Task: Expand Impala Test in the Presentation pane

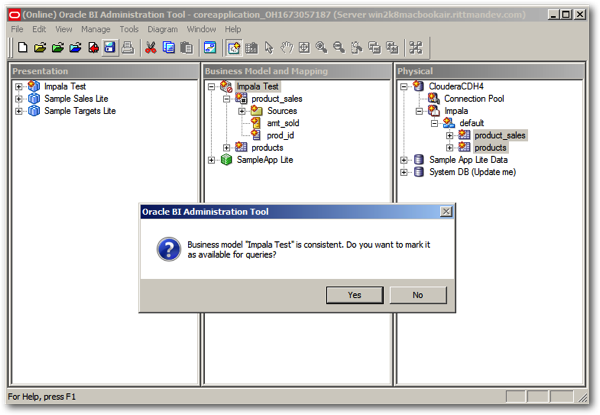Action: 18,87
